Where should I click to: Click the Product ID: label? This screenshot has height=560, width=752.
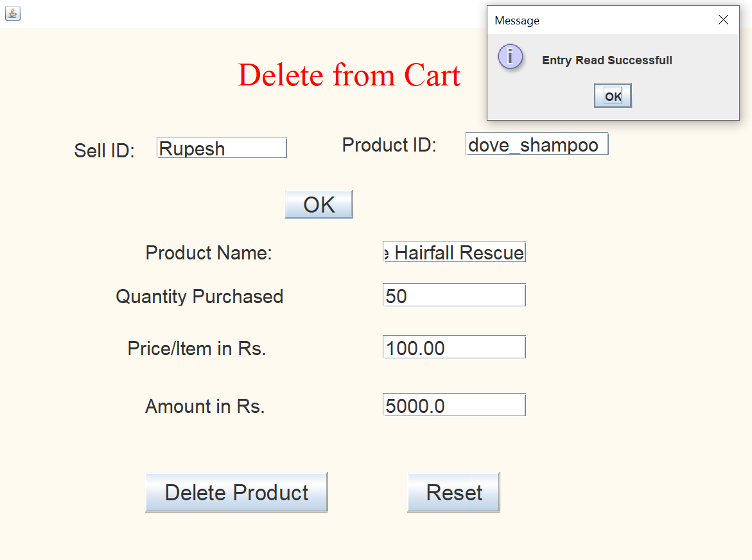point(389,144)
